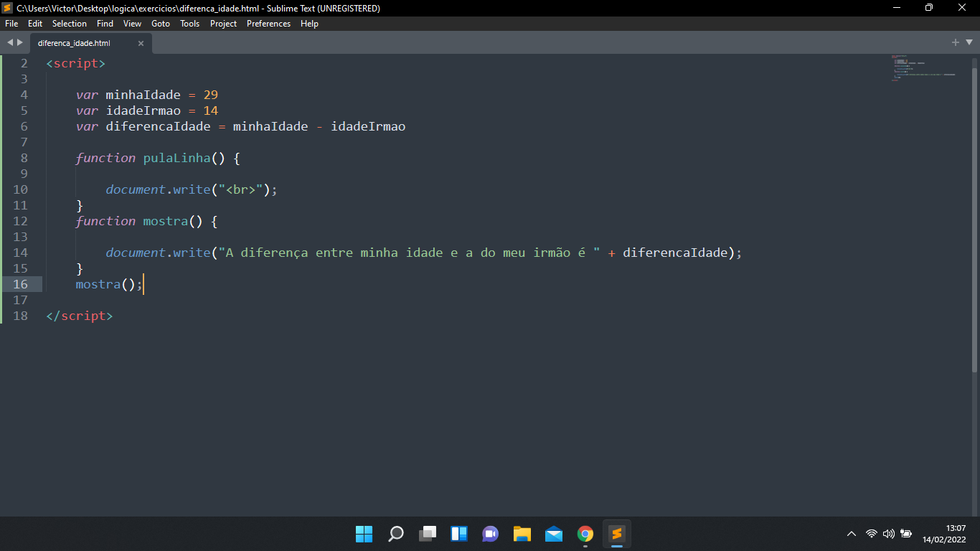Open battery status icon
Image resolution: width=980 pixels, height=551 pixels.
click(x=906, y=534)
